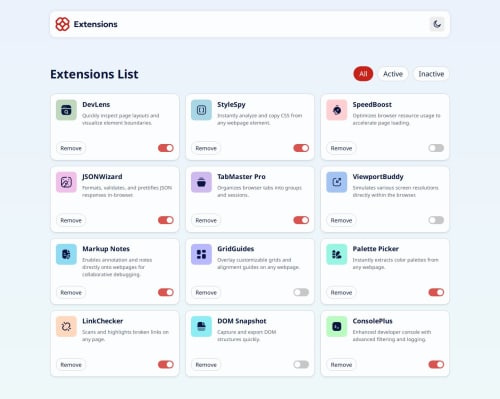500x399 pixels.
Task: Remove the ViewportBuddy extension
Action: pos(341,220)
